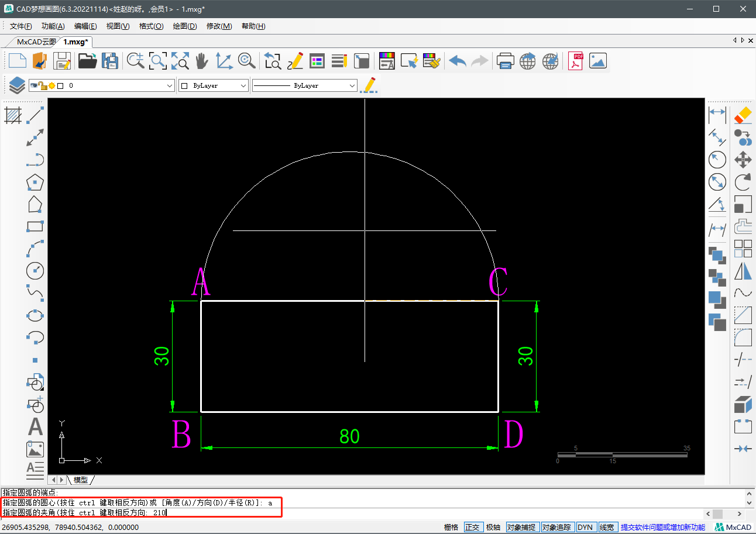Open the 修改(M) menu

[x=219, y=26]
